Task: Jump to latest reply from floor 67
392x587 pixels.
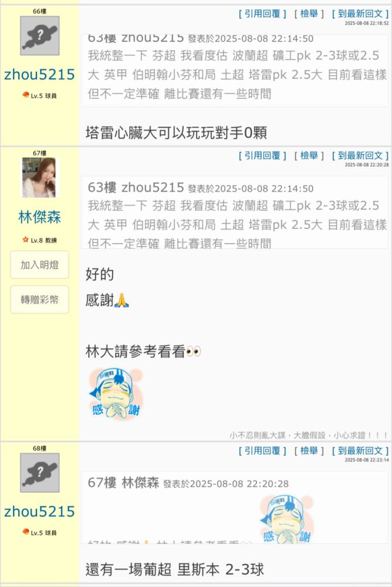Action: click(360, 156)
